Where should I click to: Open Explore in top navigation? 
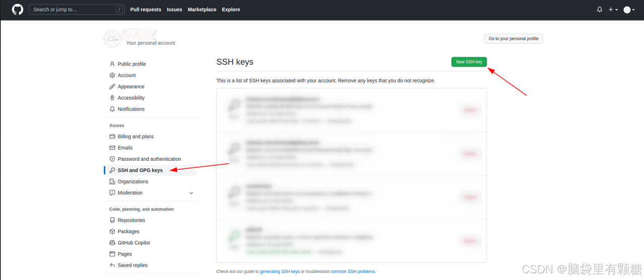(231, 10)
